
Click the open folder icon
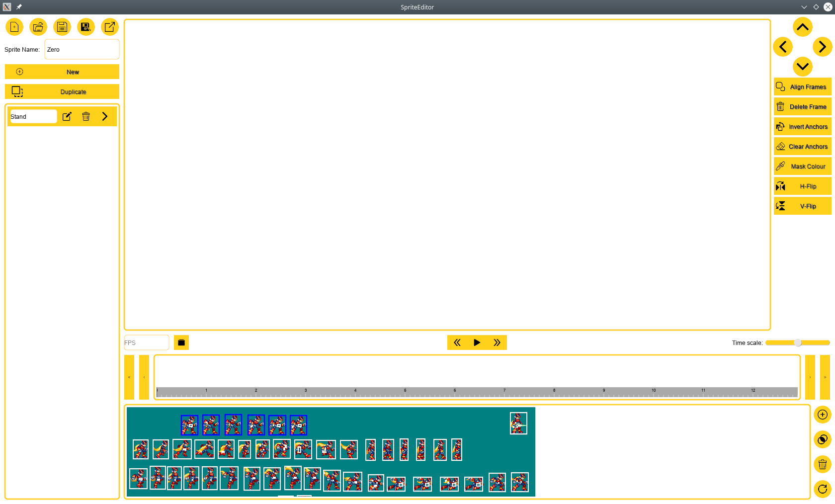[x=38, y=27]
